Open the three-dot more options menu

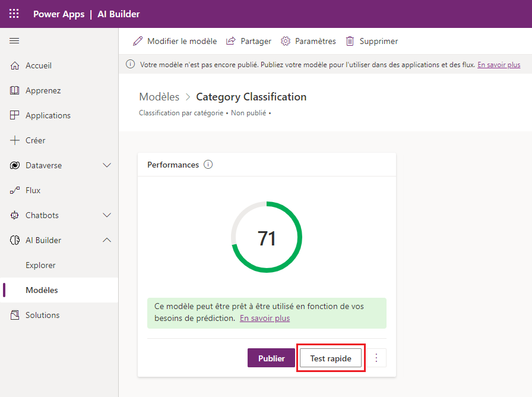pos(376,358)
